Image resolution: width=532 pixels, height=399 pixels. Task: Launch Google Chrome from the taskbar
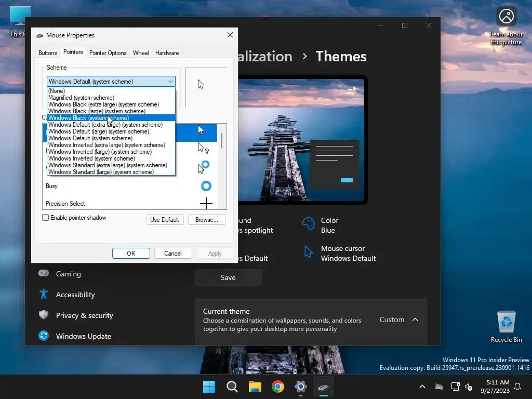[x=277, y=387]
